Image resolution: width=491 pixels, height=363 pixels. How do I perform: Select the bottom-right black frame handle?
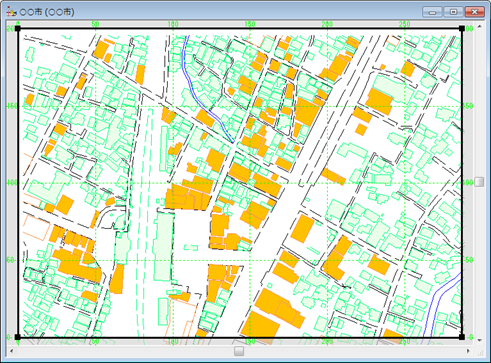(462, 337)
